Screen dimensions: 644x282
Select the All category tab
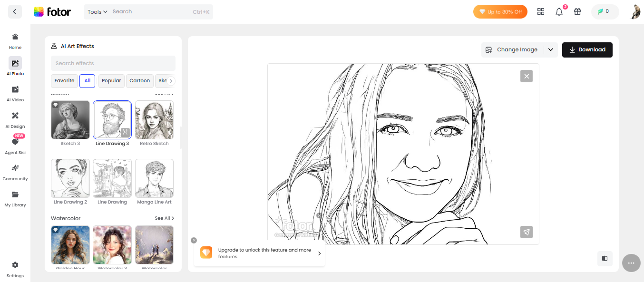click(88, 81)
